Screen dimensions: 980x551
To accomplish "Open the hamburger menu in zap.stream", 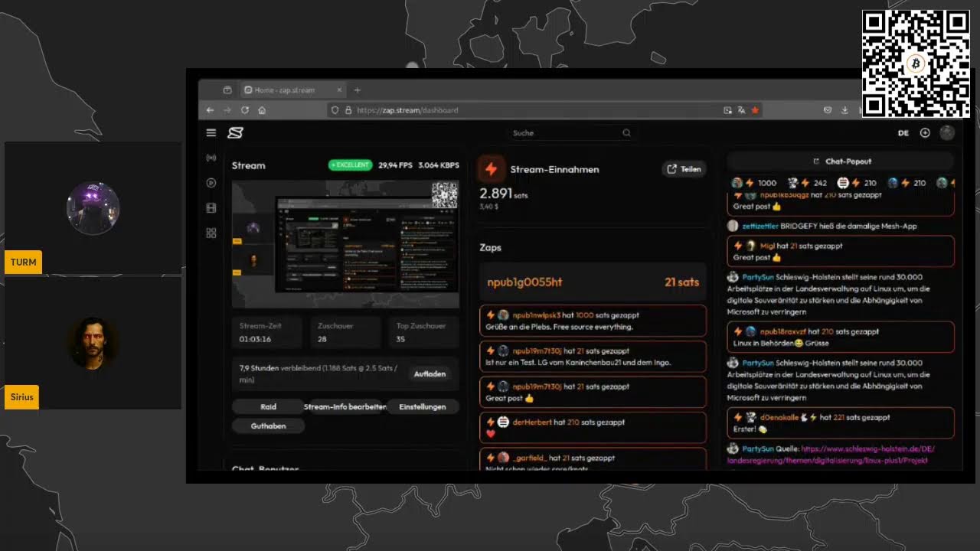I will pos(211,132).
